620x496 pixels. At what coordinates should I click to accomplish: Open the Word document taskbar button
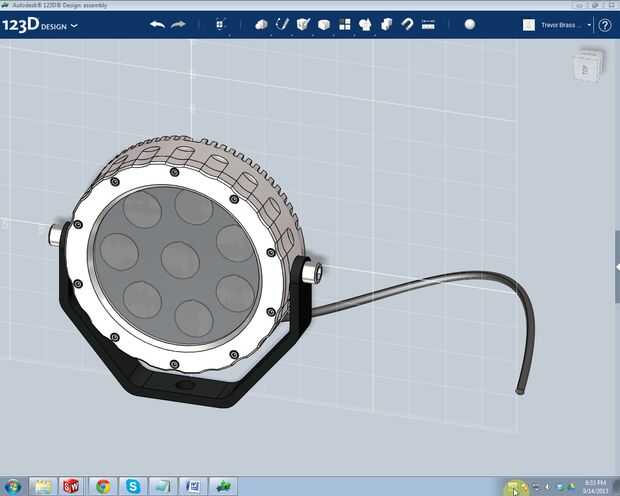click(193, 487)
